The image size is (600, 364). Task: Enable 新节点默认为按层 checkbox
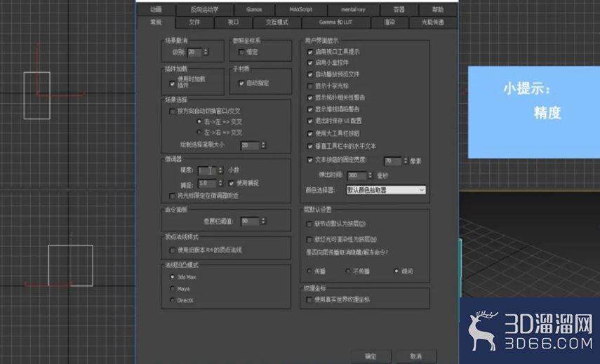click(309, 224)
